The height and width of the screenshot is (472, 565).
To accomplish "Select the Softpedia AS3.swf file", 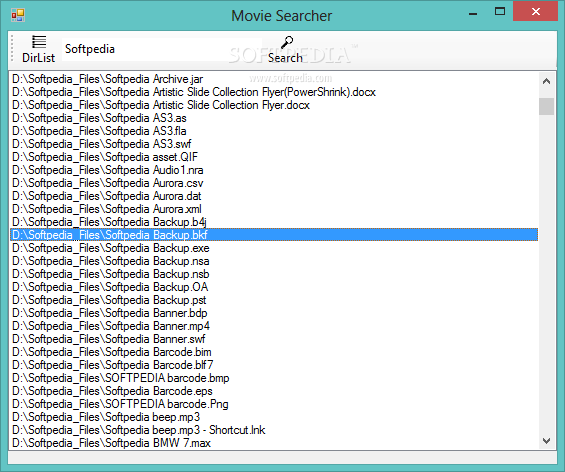I will pos(274,144).
